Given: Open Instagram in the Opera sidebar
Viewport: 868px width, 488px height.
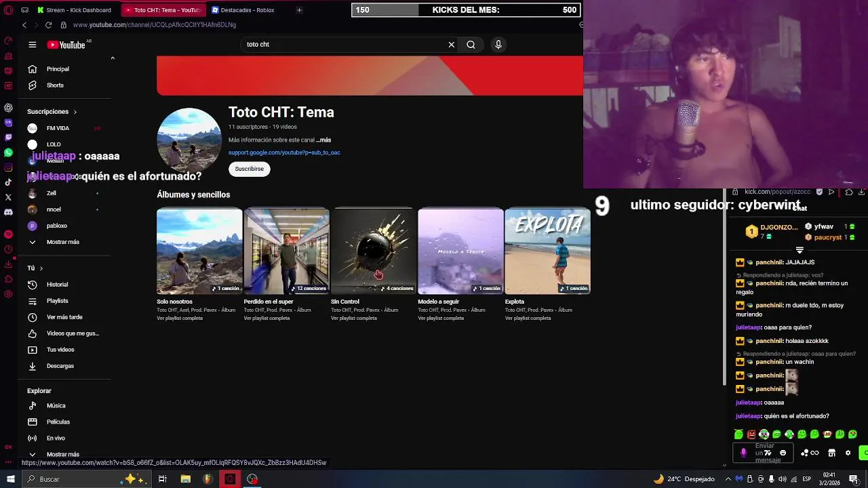Looking at the screenshot, I should click(8, 167).
